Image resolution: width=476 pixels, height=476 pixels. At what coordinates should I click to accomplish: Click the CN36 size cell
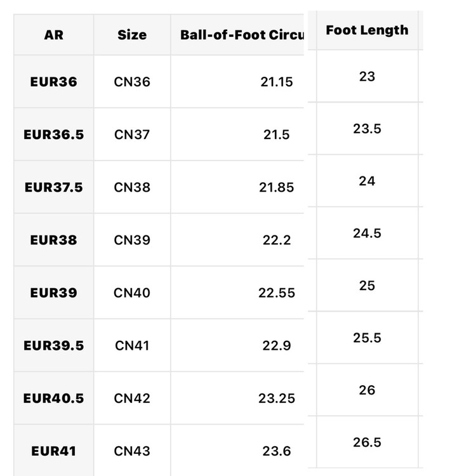click(x=132, y=82)
